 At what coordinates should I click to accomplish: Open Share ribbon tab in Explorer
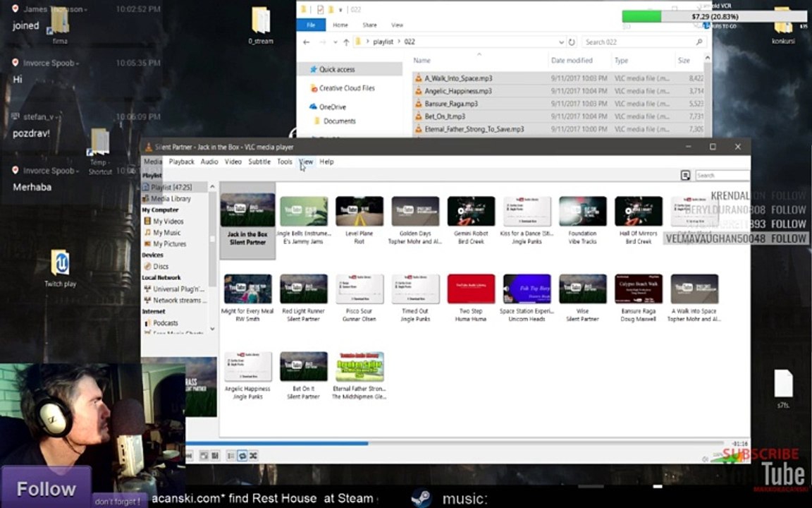(x=370, y=25)
